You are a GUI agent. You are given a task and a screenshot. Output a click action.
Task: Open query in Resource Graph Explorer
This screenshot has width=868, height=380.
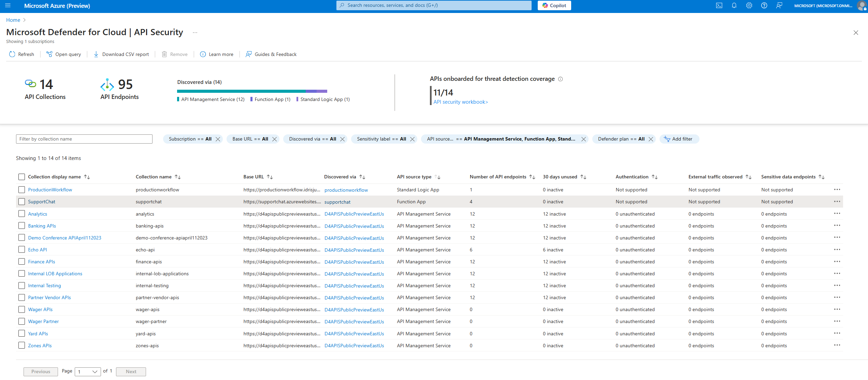63,54
